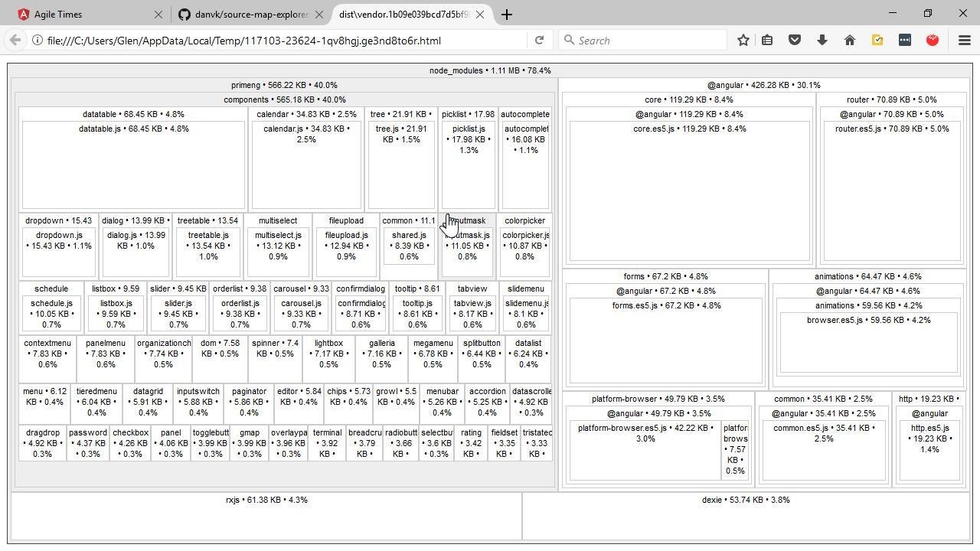Open the bookmarks library icon
980x551 pixels.
pos(767,40)
